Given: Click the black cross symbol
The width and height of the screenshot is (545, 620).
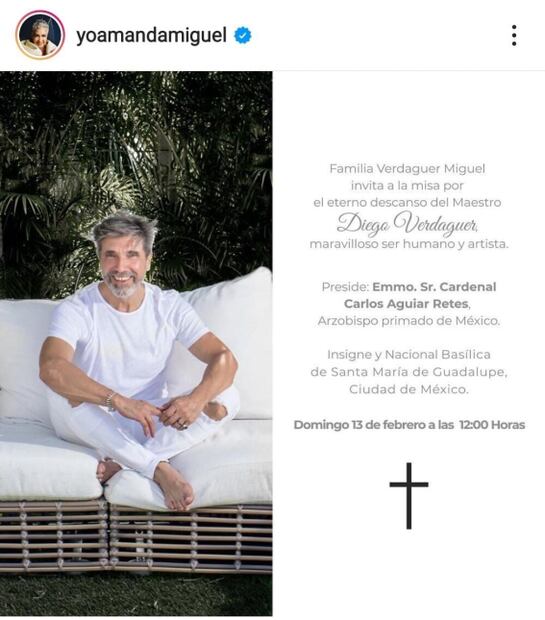Looking at the screenshot, I should [409, 496].
